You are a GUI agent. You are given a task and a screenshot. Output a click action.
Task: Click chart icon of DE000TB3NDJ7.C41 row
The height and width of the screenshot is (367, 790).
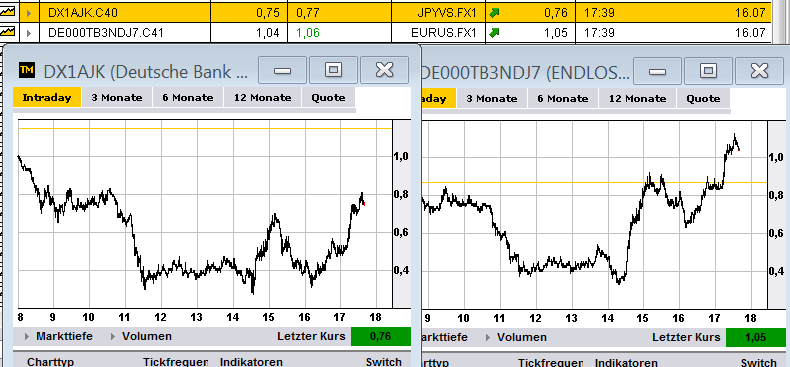tap(8, 32)
